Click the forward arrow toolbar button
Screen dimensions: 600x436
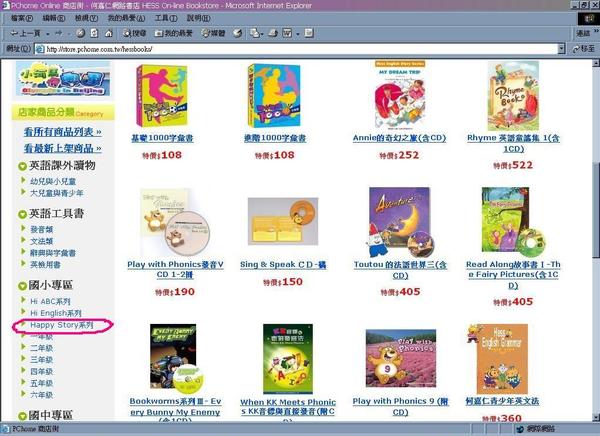click(59, 33)
